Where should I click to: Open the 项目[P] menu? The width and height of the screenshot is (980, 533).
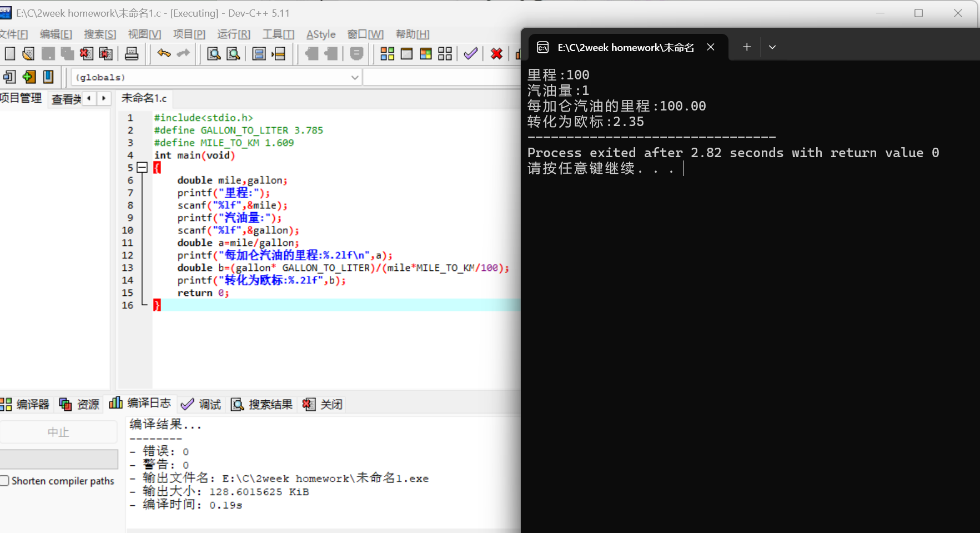(x=189, y=34)
